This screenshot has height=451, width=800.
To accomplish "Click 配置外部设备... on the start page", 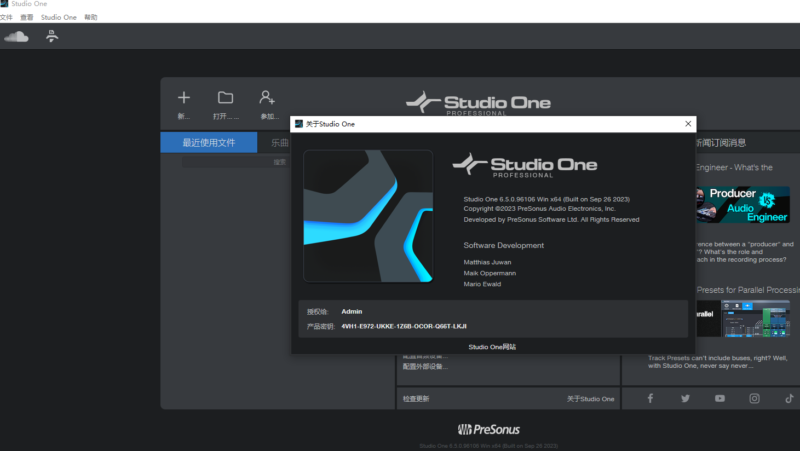I will coord(425,367).
